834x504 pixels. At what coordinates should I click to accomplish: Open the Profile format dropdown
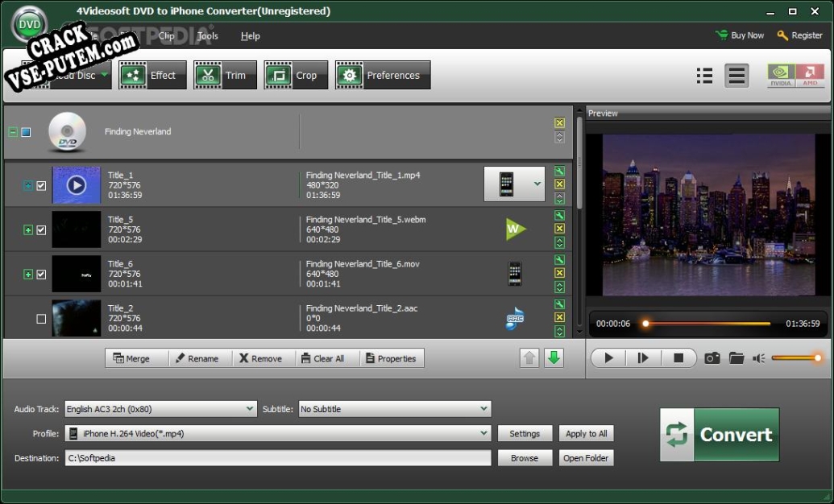[x=277, y=433]
